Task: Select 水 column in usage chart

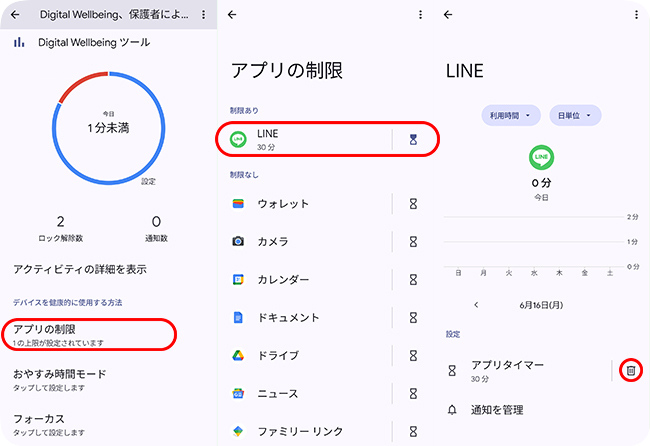Action: [x=534, y=273]
